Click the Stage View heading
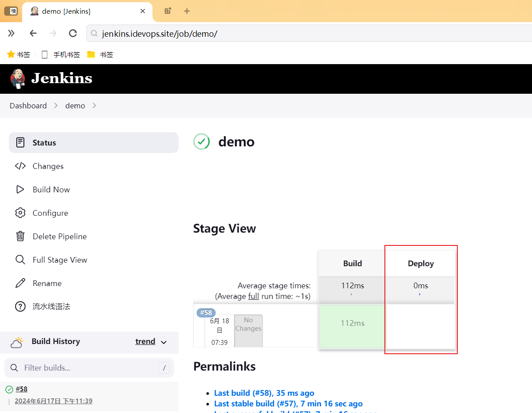 224,229
